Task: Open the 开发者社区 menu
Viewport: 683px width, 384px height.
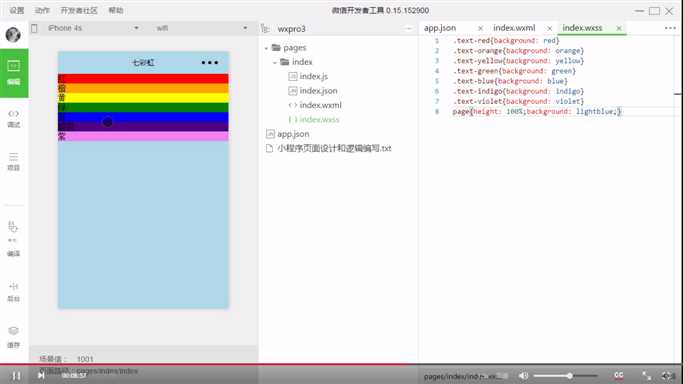Action: click(x=79, y=10)
